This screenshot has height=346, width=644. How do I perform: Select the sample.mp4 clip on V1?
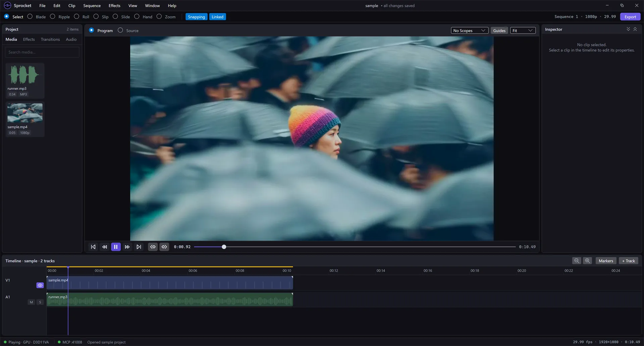point(170,283)
